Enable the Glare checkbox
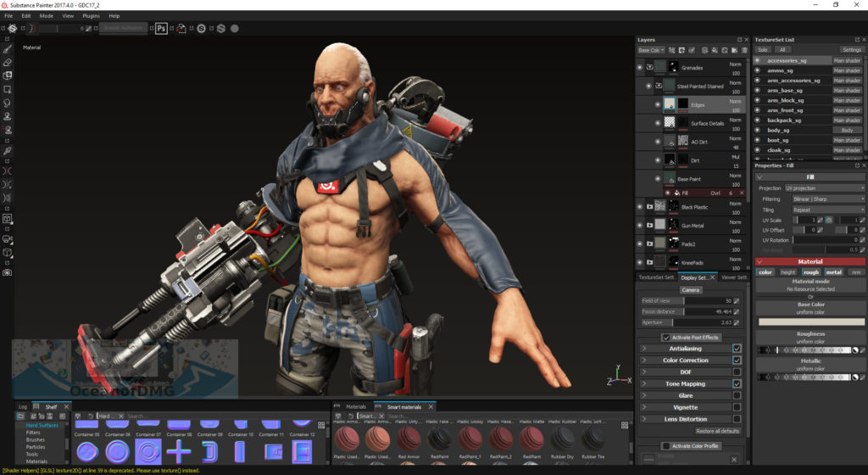The height and width of the screenshot is (475, 868). pos(737,396)
